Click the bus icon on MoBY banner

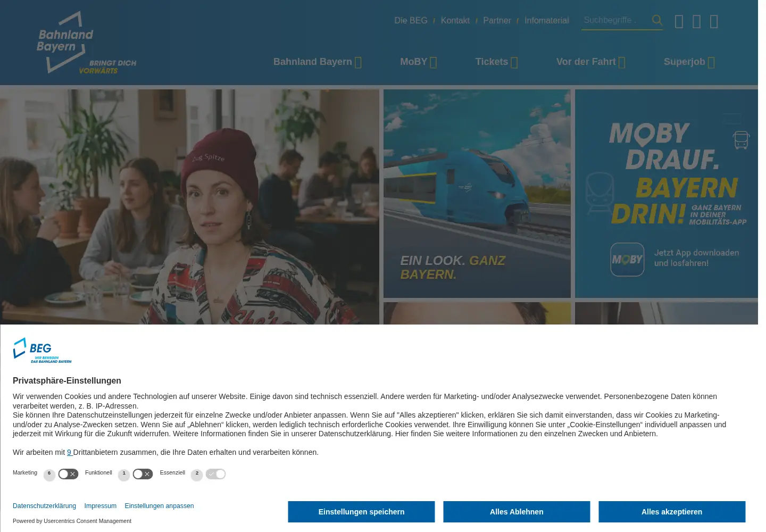click(x=741, y=140)
